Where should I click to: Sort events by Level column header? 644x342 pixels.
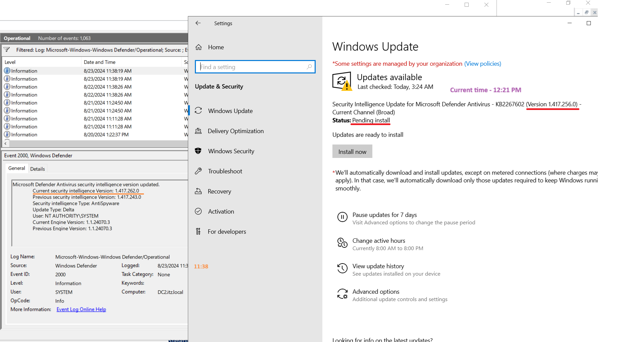(42, 62)
